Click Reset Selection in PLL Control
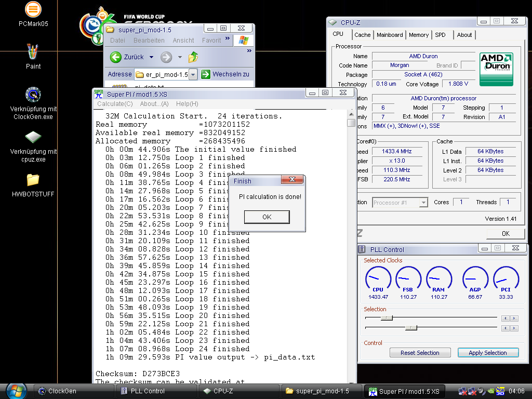The image size is (532, 399). 420,353
